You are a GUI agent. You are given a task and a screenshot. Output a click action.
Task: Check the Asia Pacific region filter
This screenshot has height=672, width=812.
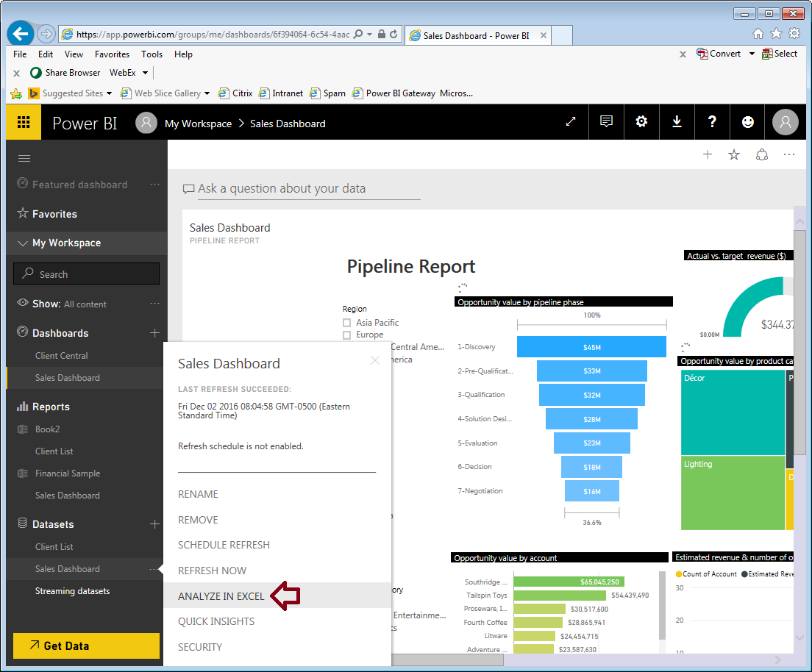click(346, 322)
